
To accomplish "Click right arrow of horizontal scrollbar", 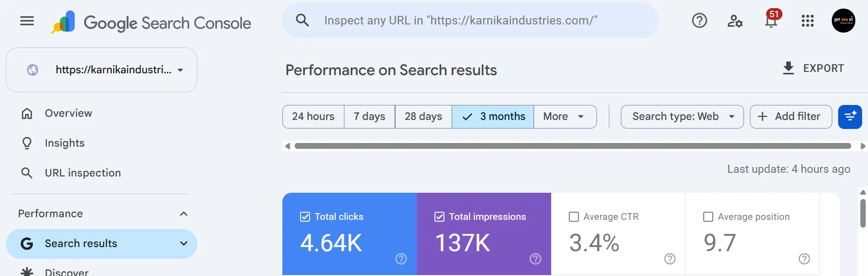I will point(863,146).
